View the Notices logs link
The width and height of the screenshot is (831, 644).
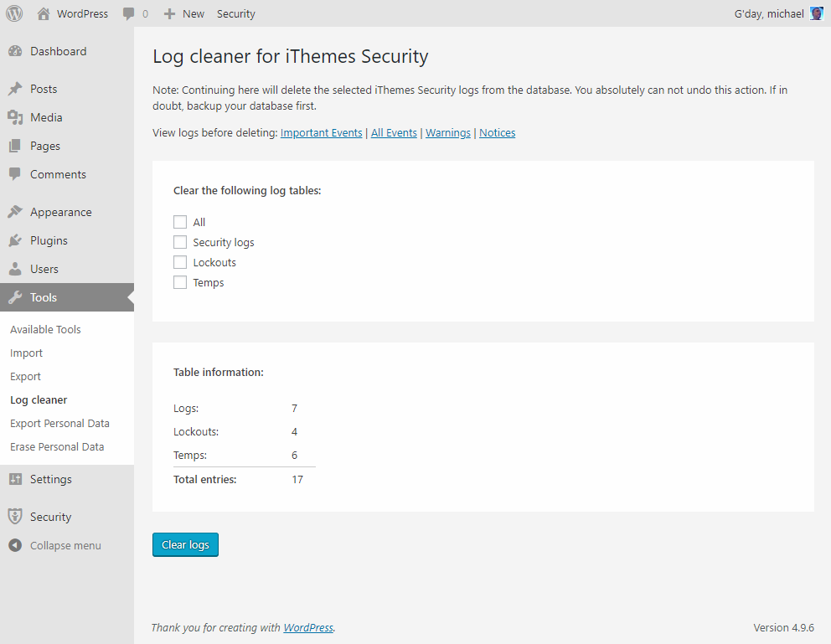tap(497, 133)
